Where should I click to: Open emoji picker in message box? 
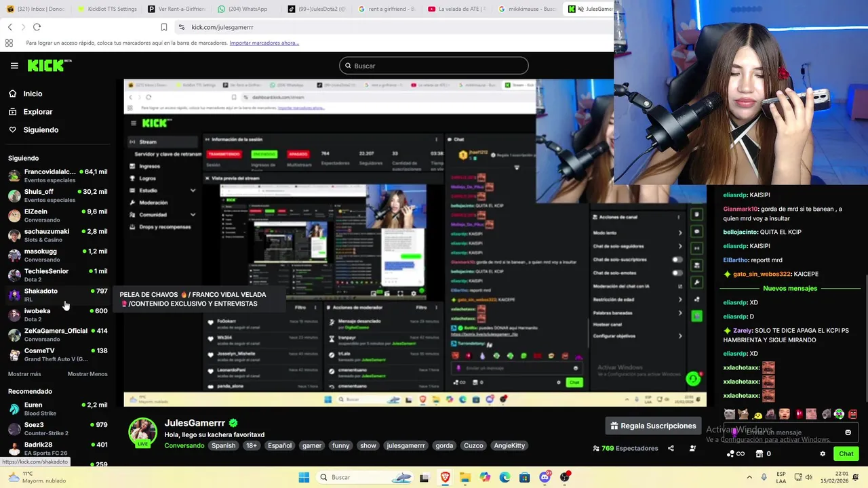pos(848,432)
